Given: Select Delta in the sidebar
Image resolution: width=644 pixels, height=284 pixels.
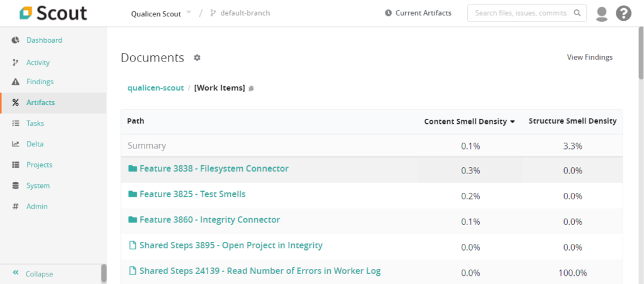Looking at the screenshot, I should click(x=35, y=144).
